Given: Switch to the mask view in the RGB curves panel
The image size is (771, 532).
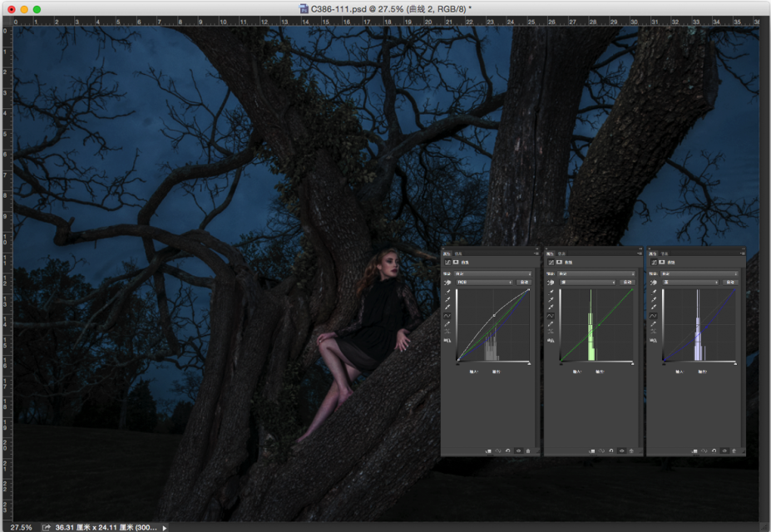Looking at the screenshot, I should (456, 263).
